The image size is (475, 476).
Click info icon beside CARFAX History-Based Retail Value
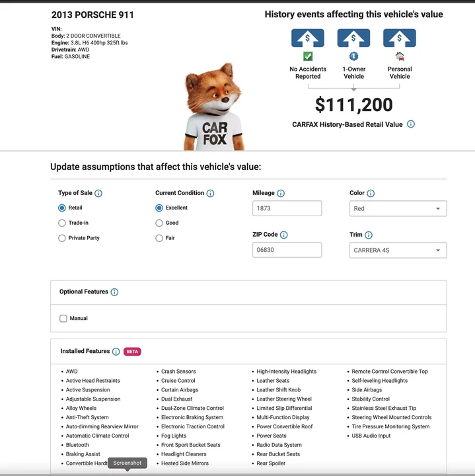[x=411, y=124]
